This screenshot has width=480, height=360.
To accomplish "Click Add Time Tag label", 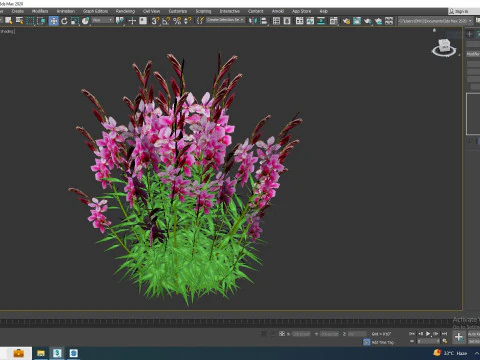I will [383, 342].
